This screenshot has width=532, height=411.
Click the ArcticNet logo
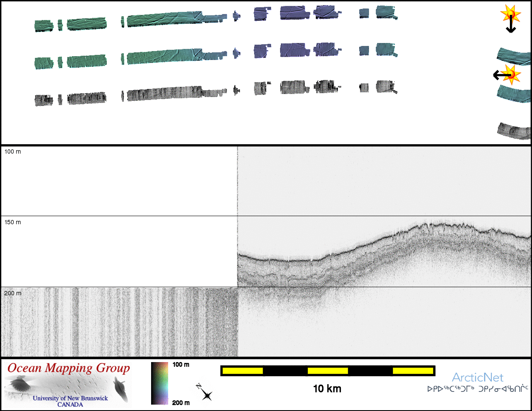(477, 377)
